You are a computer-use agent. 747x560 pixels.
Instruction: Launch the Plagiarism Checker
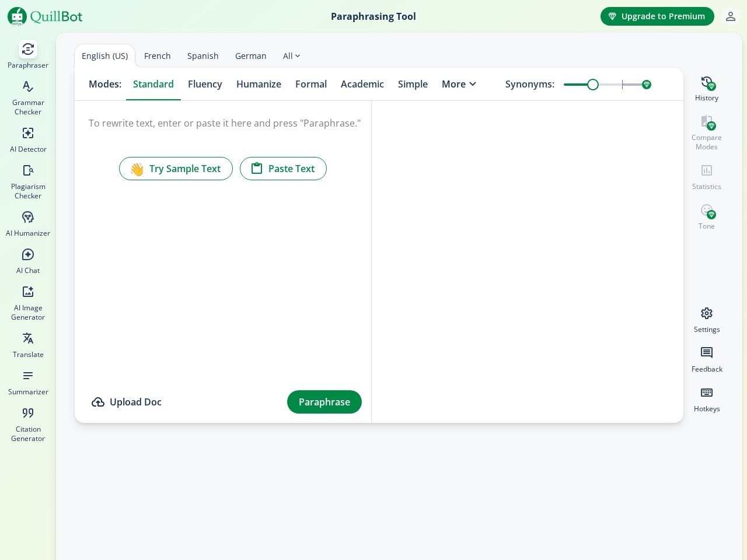tap(28, 181)
